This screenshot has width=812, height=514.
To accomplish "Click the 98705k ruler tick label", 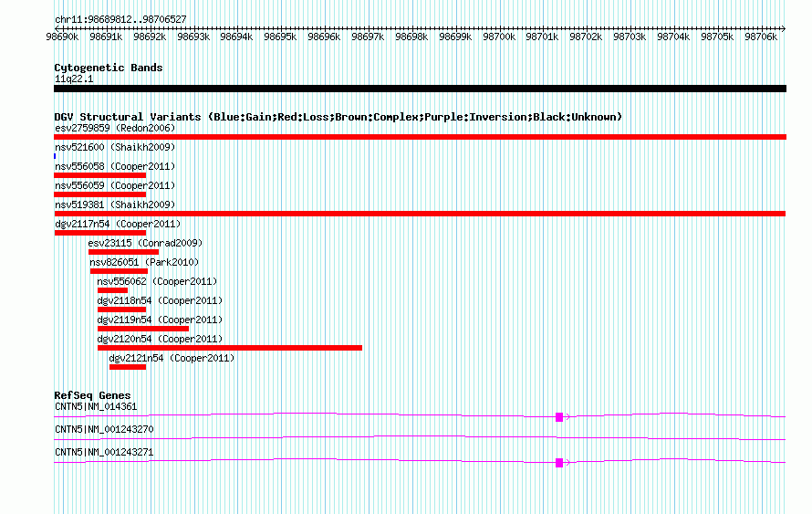I will coord(717,37).
